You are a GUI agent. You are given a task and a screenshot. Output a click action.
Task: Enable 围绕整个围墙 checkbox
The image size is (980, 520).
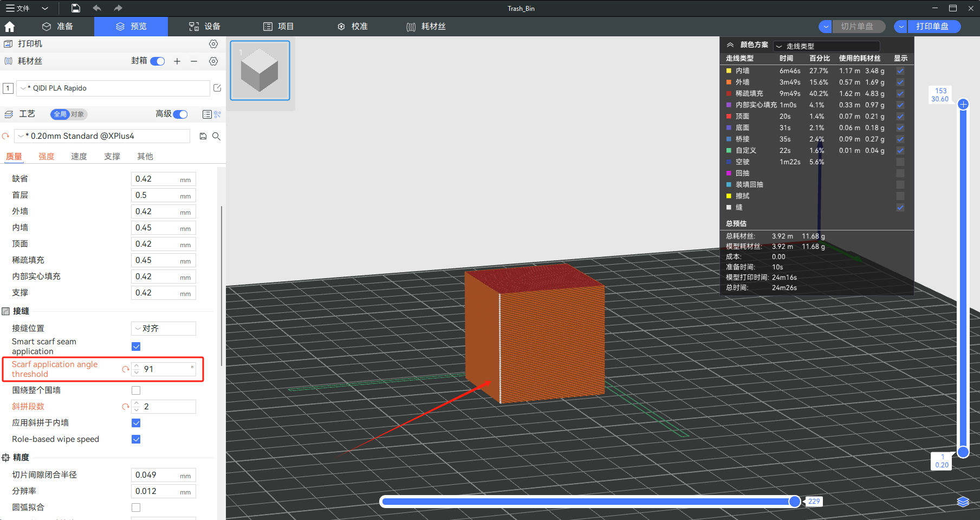[136, 390]
